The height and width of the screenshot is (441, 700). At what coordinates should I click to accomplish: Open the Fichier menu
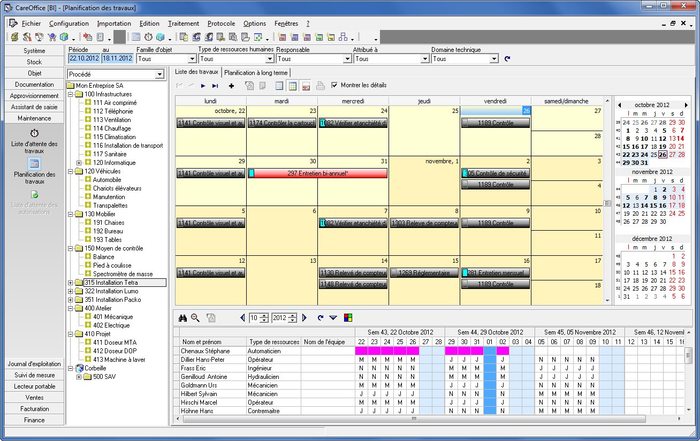coord(31,23)
